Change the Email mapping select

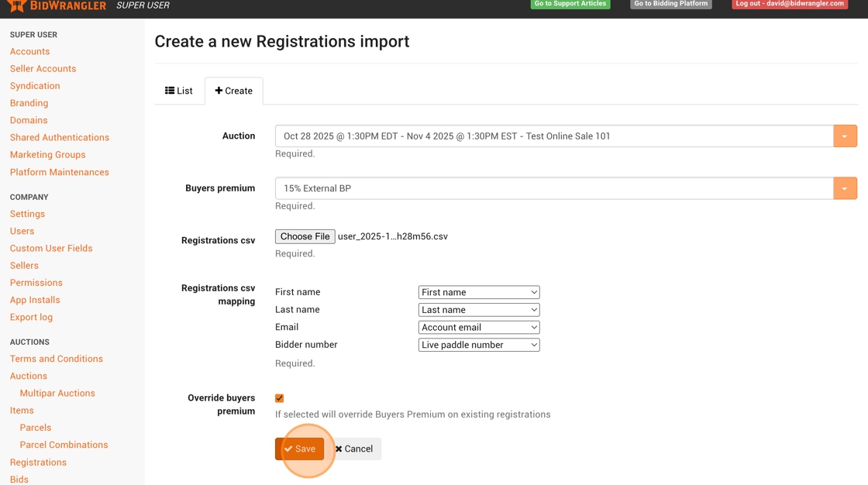point(478,328)
